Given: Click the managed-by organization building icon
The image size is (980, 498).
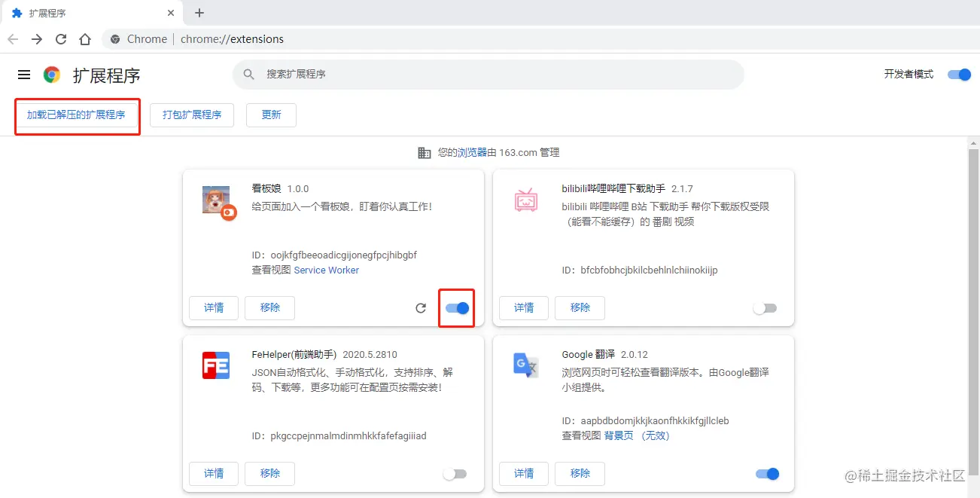Looking at the screenshot, I should click(x=425, y=152).
